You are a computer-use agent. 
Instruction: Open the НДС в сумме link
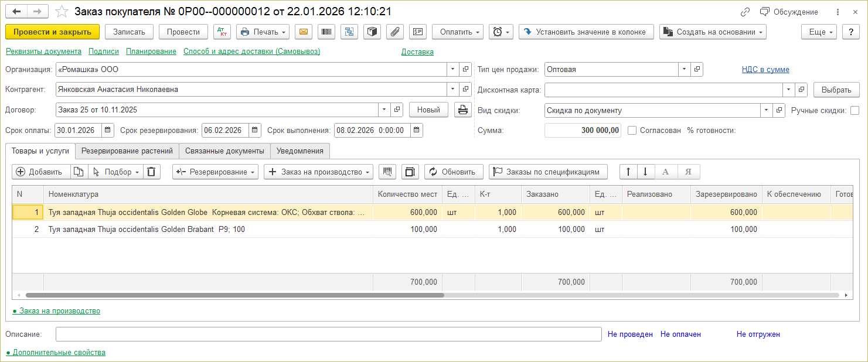pyautogui.click(x=765, y=69)
